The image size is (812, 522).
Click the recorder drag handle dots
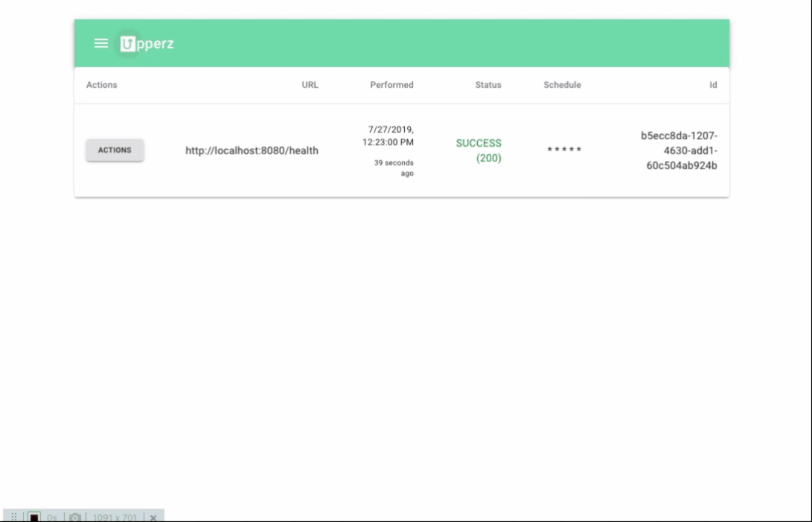pos(14,517)
